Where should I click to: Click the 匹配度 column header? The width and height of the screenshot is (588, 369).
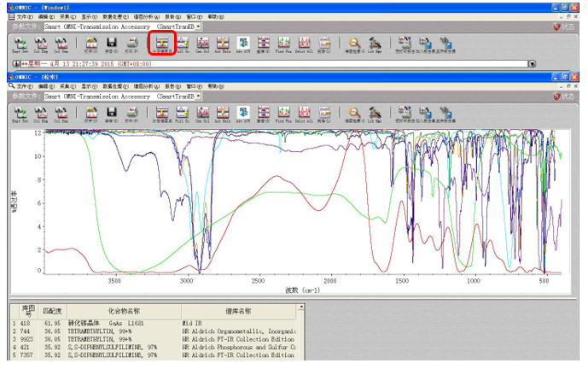[53, 311]
